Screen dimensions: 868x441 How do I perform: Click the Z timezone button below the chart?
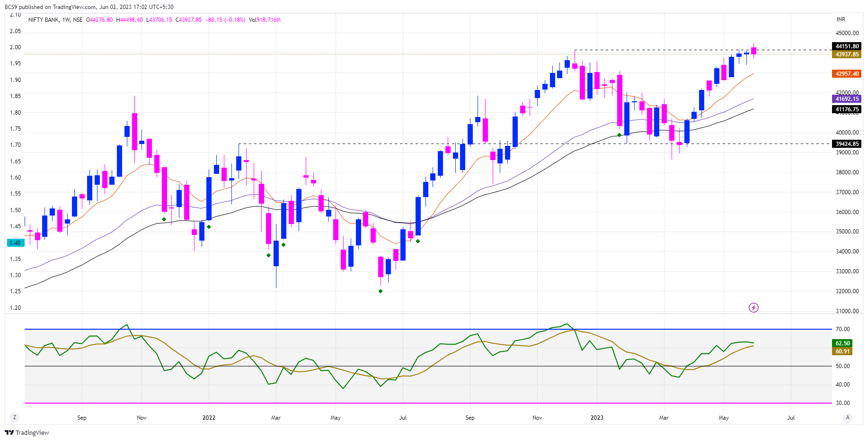click(14, 418)
